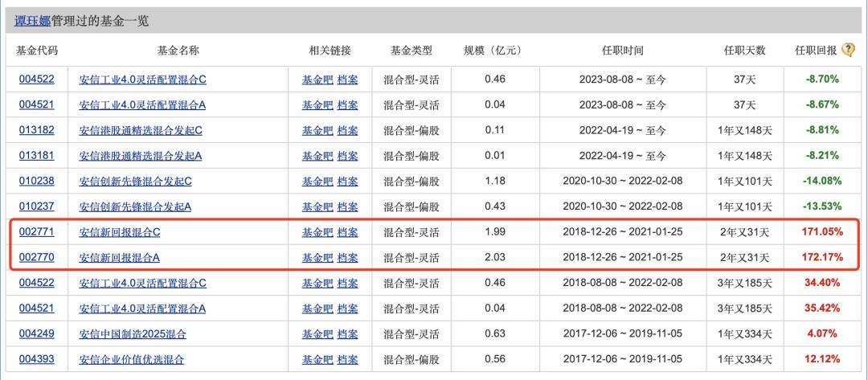Viewport: 868px width, 380px height.
Task: Open fund code 013182
Action: point(36,130)
